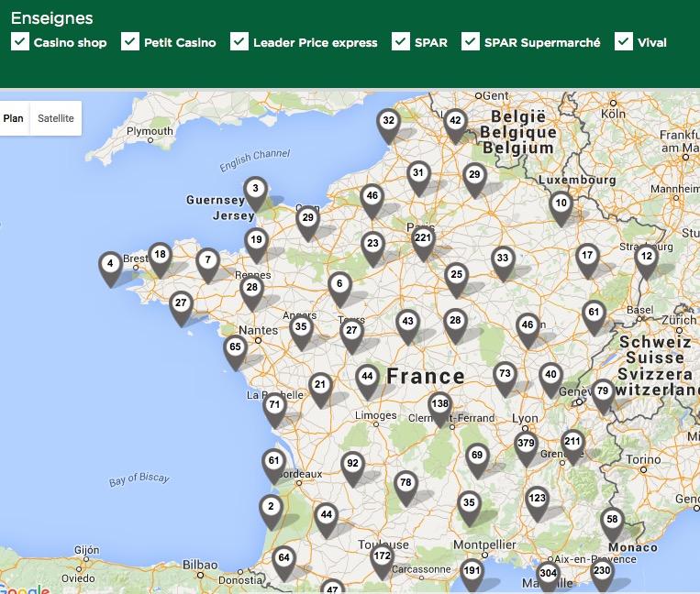
Task: Switch the map to Plan view
Action: (14, 118)
